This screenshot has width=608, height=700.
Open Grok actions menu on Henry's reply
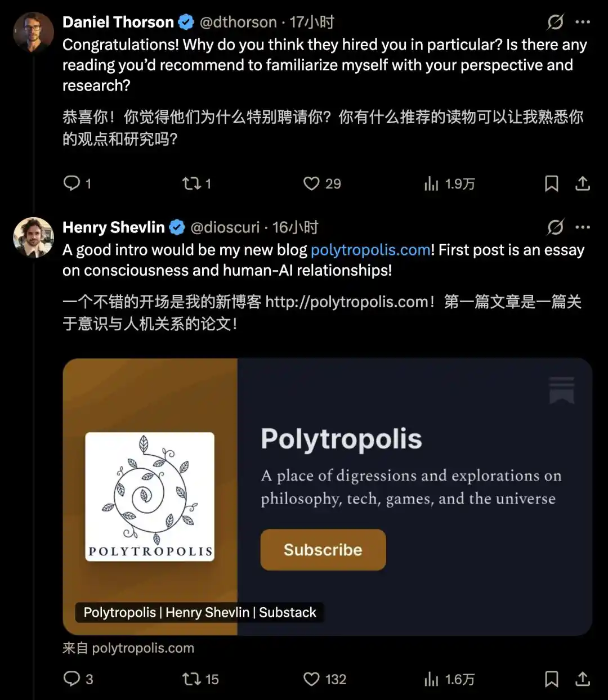click(x=555, y=227)
